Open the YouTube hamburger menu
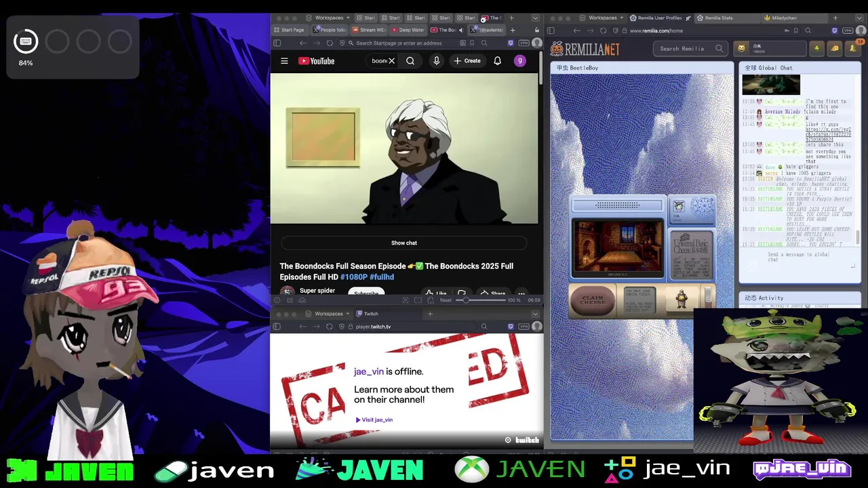 284,61
